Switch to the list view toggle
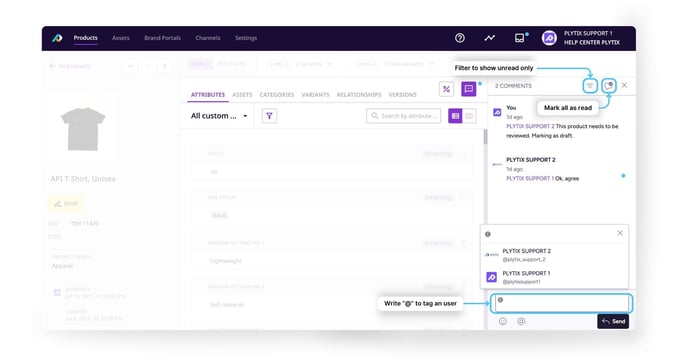This screenshot has width=688, height=364. click(x=455, y=116)
